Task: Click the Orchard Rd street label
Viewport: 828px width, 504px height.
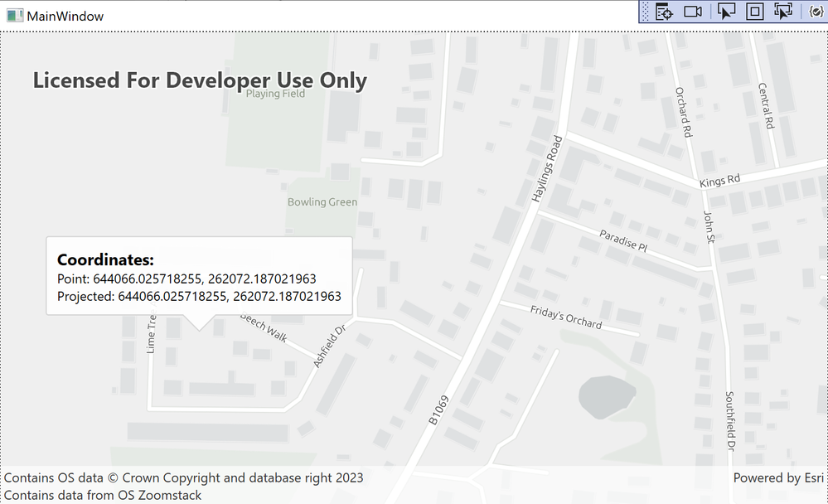Action: [x=684, y=113]
